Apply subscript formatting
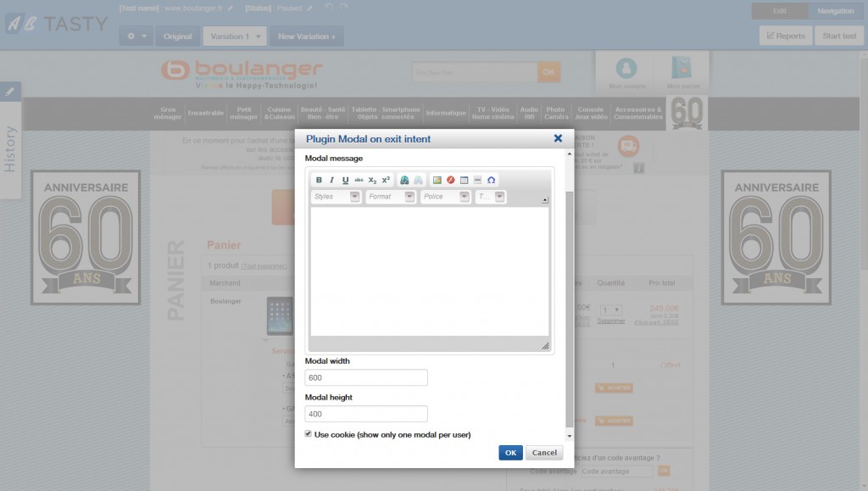868x491 pixels. coord(372,180)
